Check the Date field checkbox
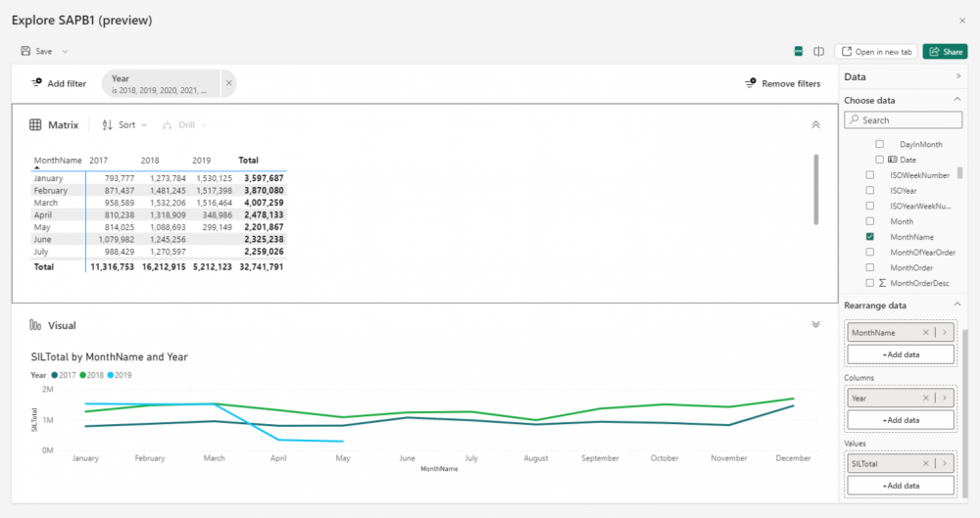 [x=879, y=160]
